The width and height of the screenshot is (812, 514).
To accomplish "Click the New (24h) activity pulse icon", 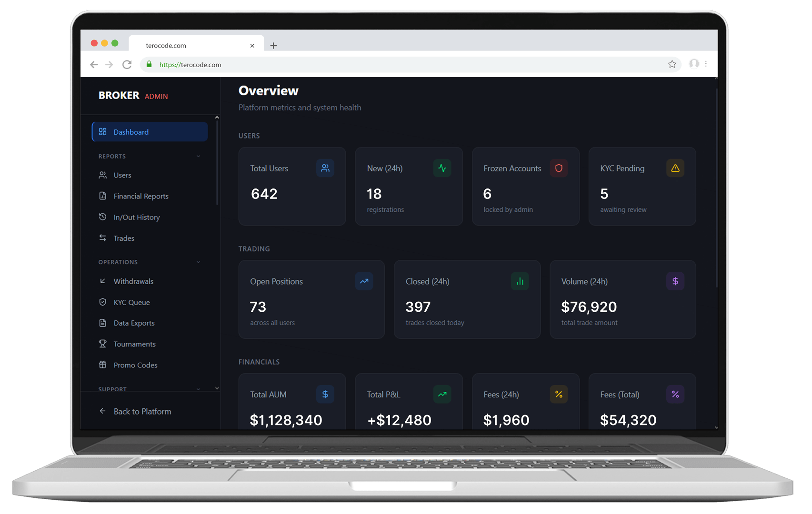I will 442,168.
